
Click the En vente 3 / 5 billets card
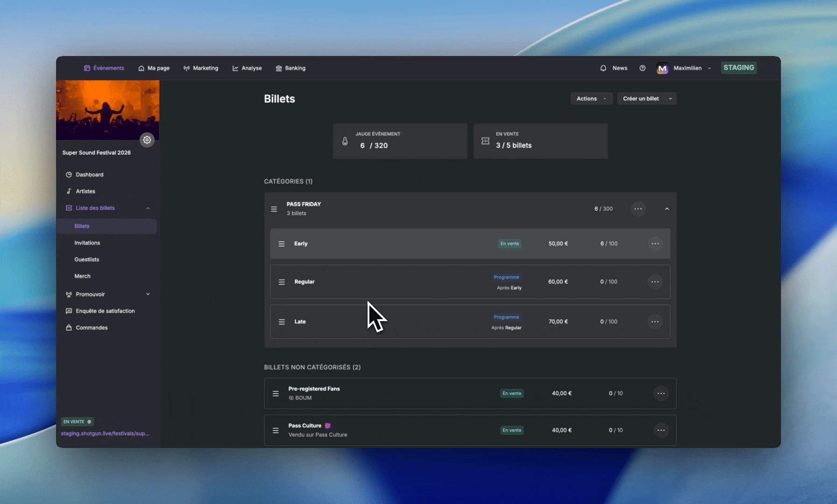pos(540,141)
